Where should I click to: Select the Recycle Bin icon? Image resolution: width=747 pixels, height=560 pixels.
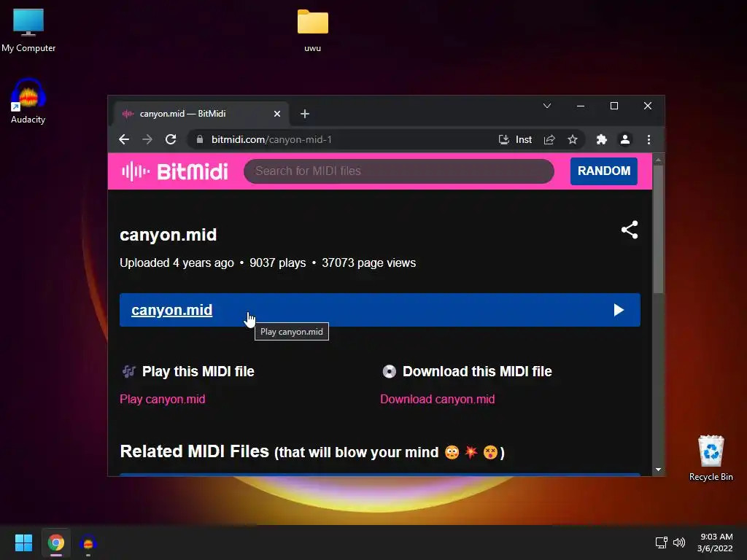point(711,458)
